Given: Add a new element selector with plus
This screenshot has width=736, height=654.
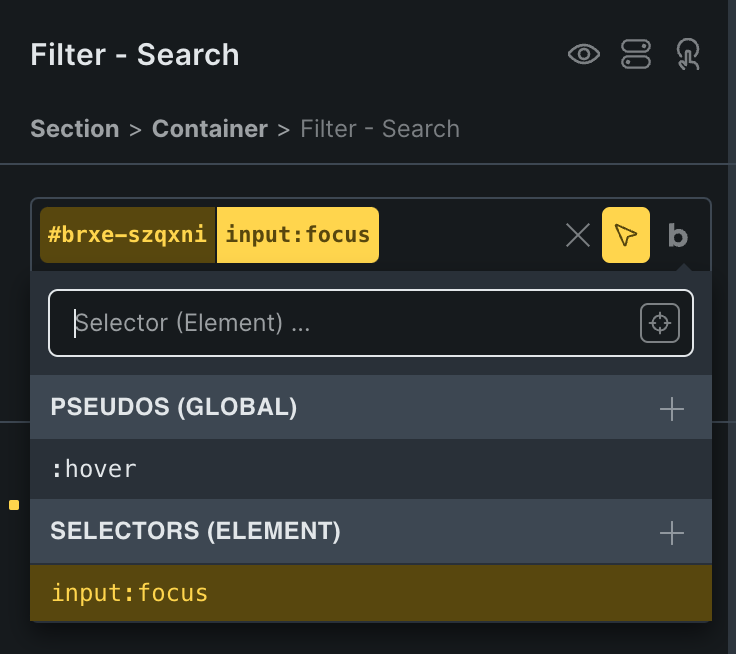Looking at the screenshot, I should 672,533.
